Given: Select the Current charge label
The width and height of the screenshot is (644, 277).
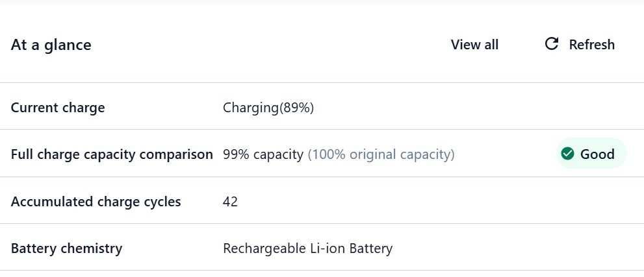Looking at the screenshot, I should (57, 108).
